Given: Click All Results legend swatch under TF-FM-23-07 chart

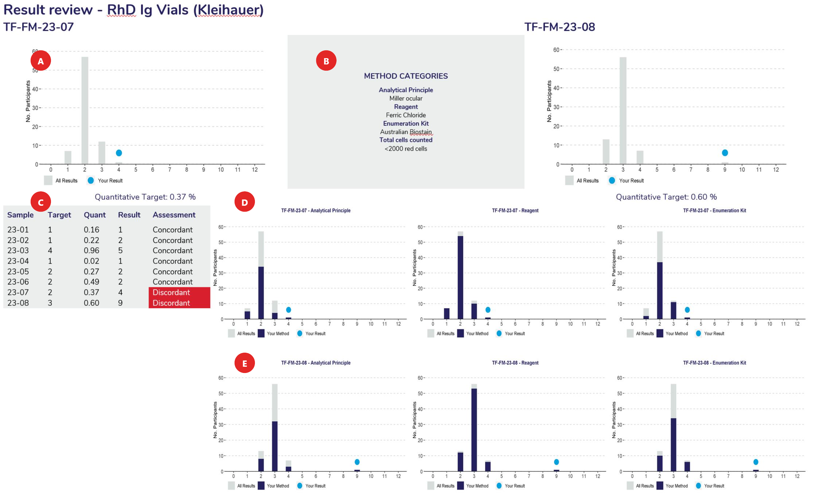Looking at the screenshot, I should click(48, 180).
